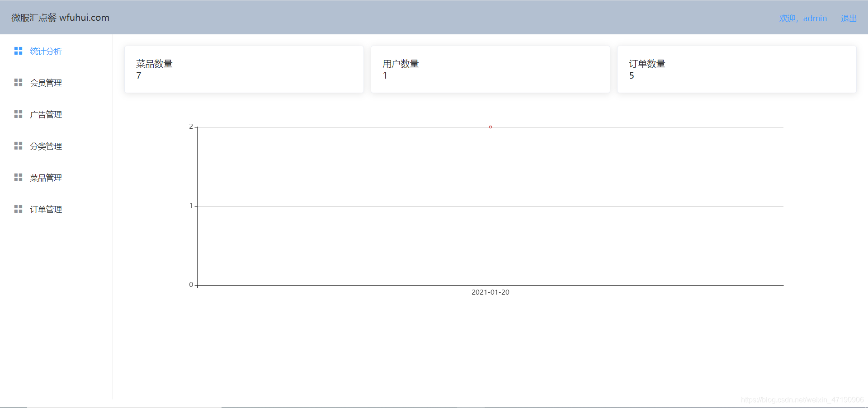Viewport: 868px width, 408px height.
Task: Click the 退出 logout link
Action: pos(849,19)
